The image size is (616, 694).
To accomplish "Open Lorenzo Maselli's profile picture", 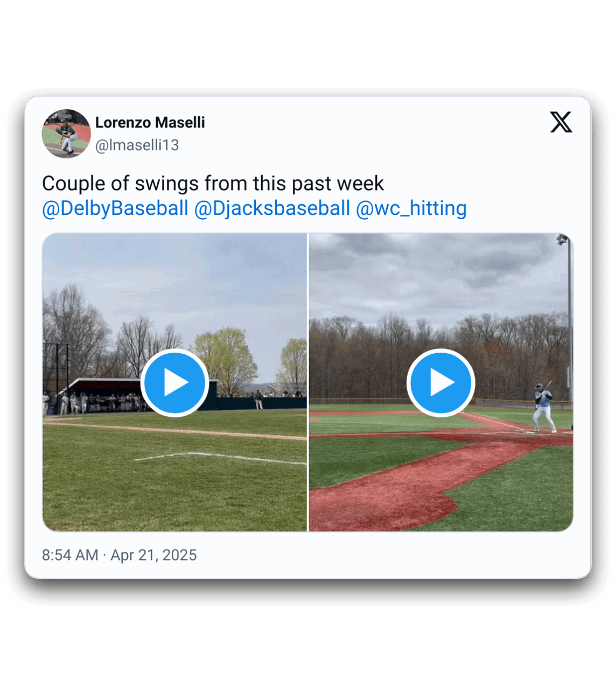I will [66, 134].
